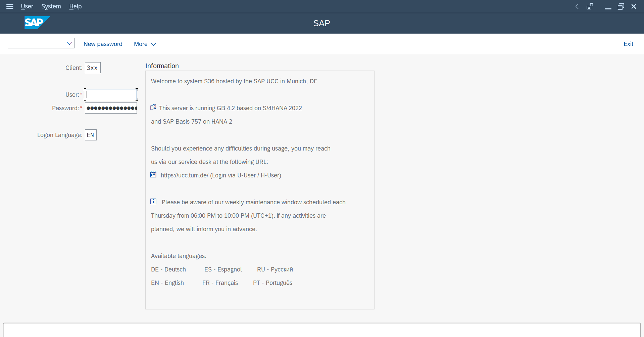Image resolution: width=644 pixels, height=337 pixels.
Task: Click the calendar icon next to service desk URL
Action: (x=153, y=174)
